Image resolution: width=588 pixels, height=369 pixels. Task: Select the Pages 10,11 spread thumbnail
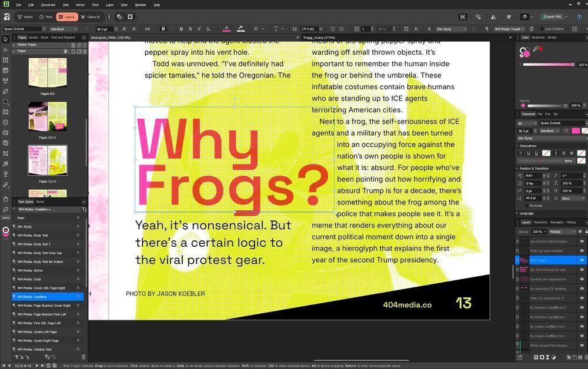(48, 116)
